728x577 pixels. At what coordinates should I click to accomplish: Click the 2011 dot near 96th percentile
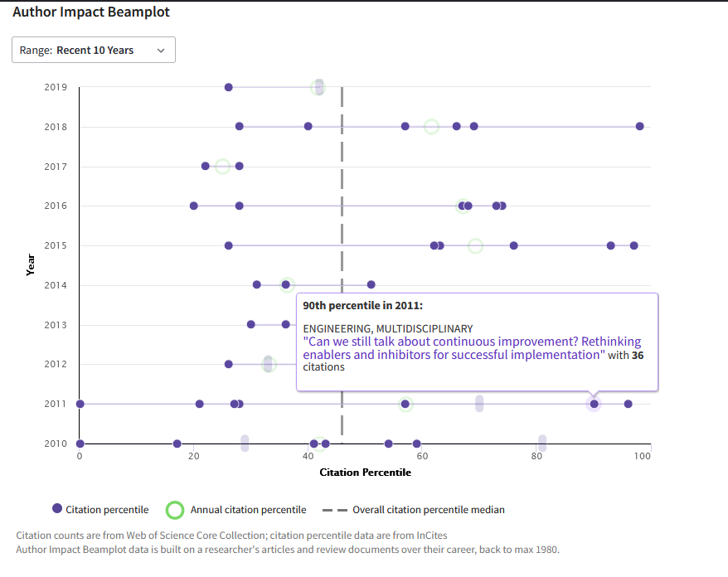click(x=628, y=404)
